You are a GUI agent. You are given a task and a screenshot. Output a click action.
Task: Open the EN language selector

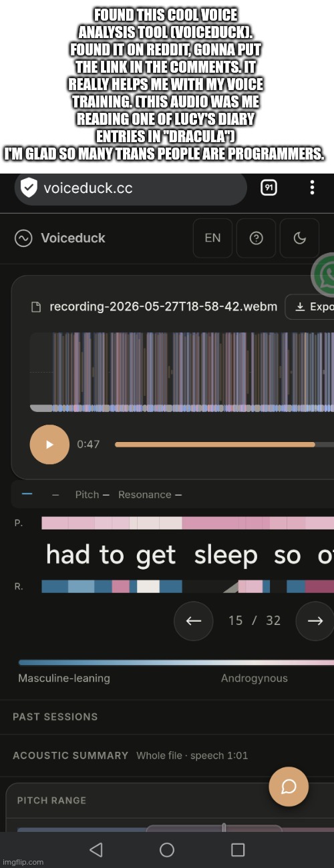tap(212, 238)
